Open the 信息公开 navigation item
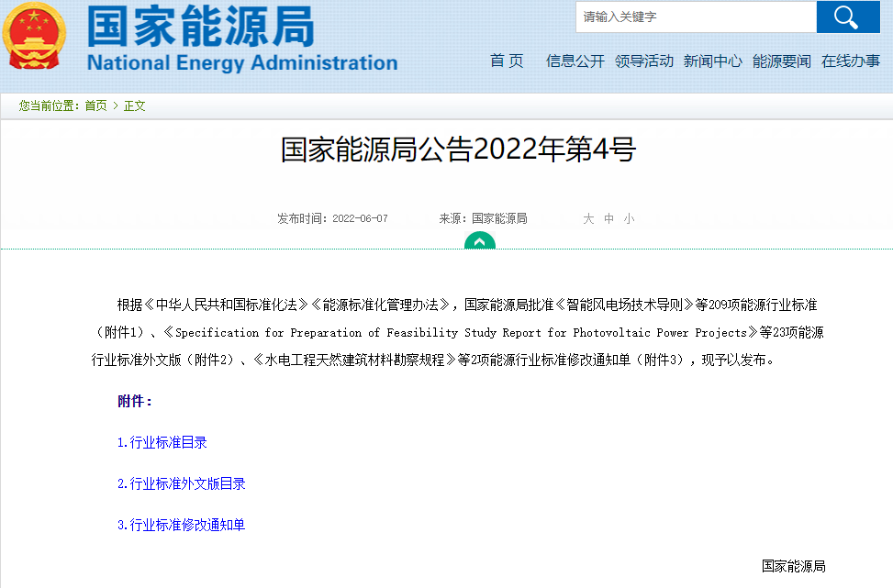 (x=575, y=61)
